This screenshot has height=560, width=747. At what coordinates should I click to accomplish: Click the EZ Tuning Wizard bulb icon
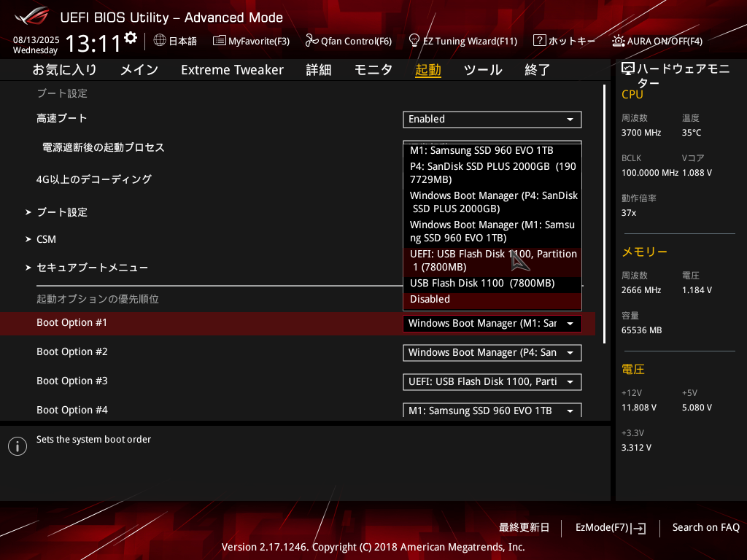[414, 41]
